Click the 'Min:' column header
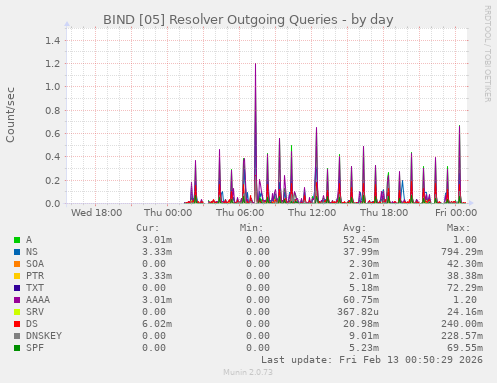This screenshot has height=383, width=497. [x=251, y=228]
